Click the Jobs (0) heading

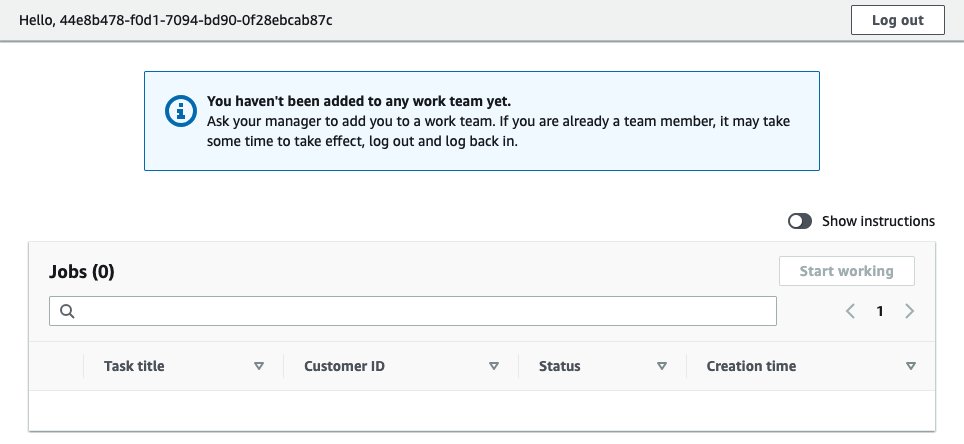(x=82, y=271)
